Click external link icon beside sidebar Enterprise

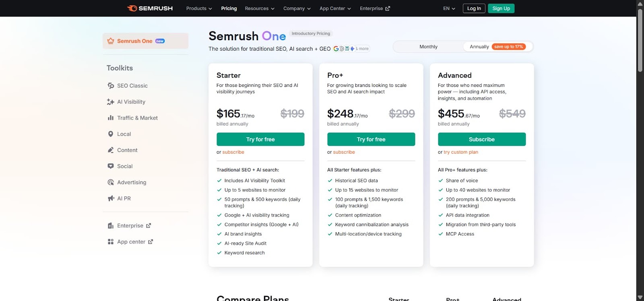click(x=149, y=226)
